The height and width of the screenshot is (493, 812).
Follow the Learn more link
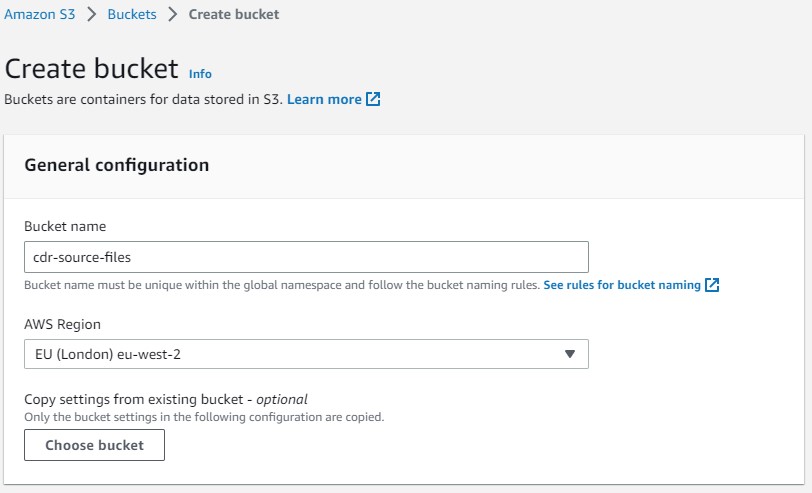coord(324,99)
